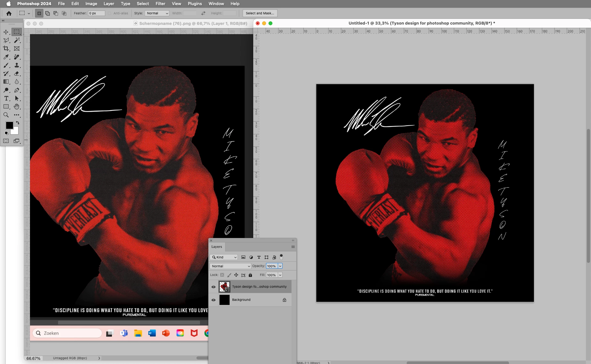Filter layers by type layers

click(x=259, y=257)
